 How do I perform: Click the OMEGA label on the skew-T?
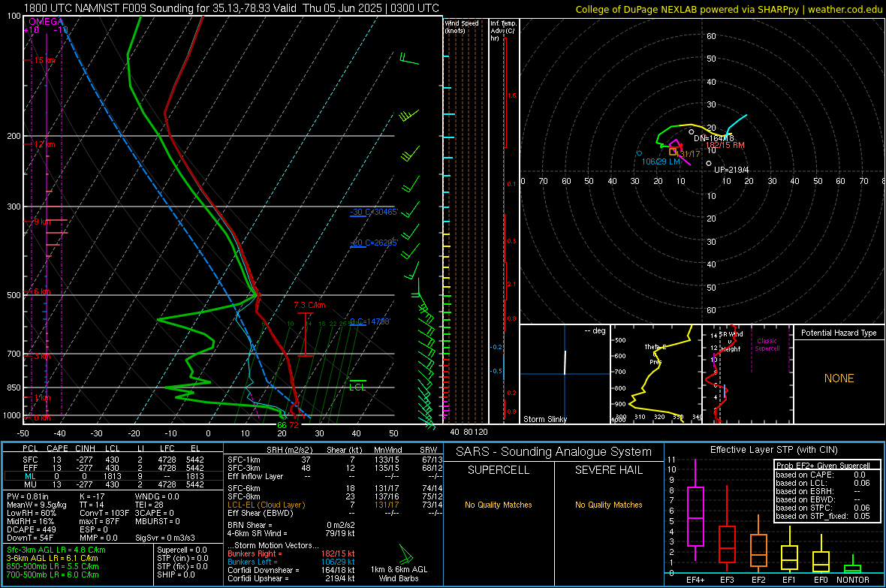tap(46, 22)
